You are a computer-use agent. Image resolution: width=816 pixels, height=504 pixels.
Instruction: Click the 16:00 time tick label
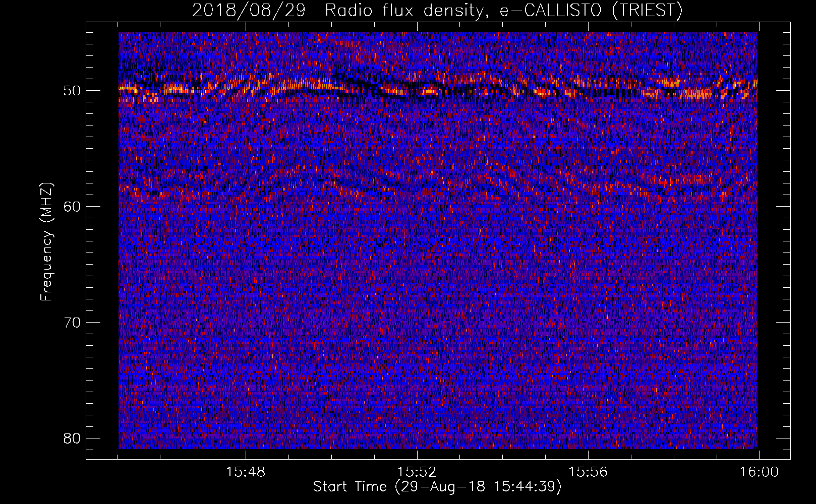tap(759, 472)
